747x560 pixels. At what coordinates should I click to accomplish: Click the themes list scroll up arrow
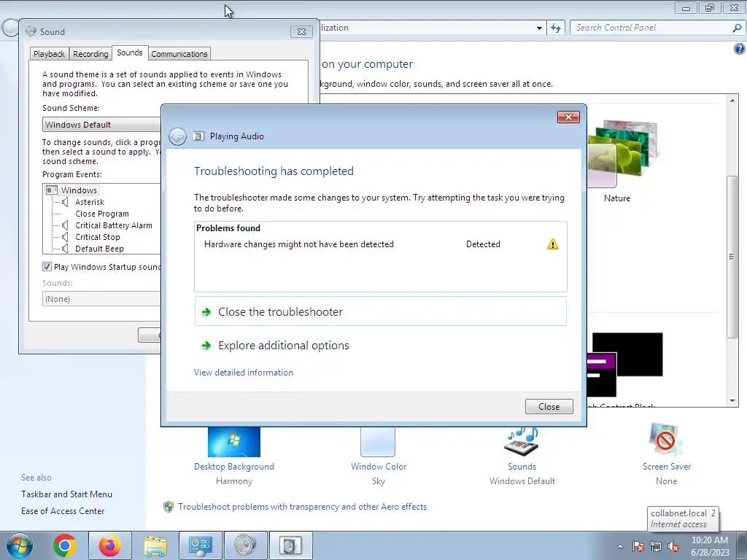[x=732, y=101]
